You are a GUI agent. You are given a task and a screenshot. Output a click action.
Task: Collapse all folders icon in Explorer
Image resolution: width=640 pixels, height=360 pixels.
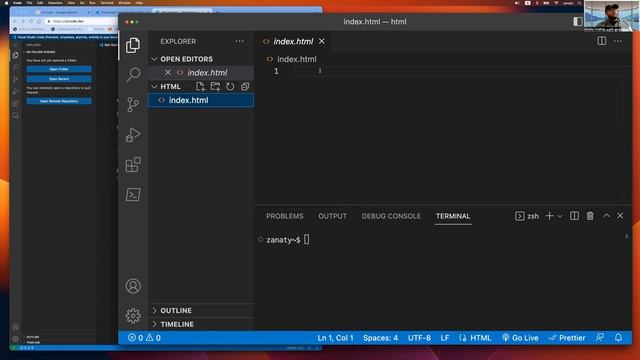[245, 87]
